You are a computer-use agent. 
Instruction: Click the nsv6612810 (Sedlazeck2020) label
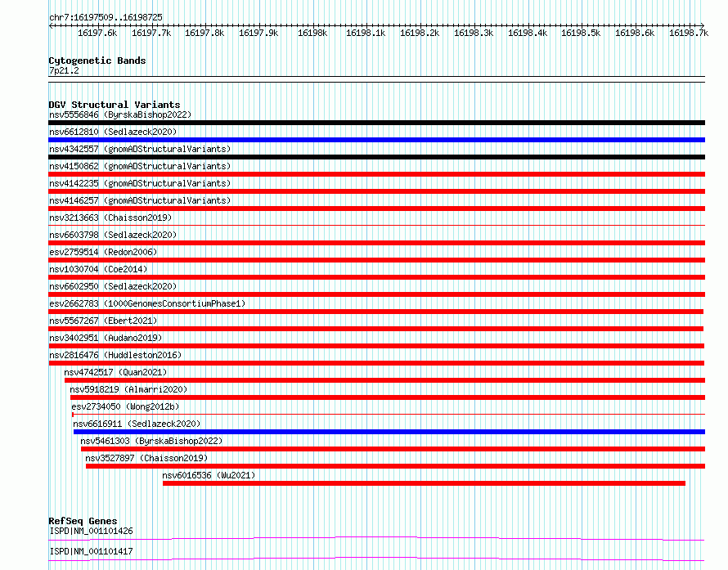coord(113,132)
